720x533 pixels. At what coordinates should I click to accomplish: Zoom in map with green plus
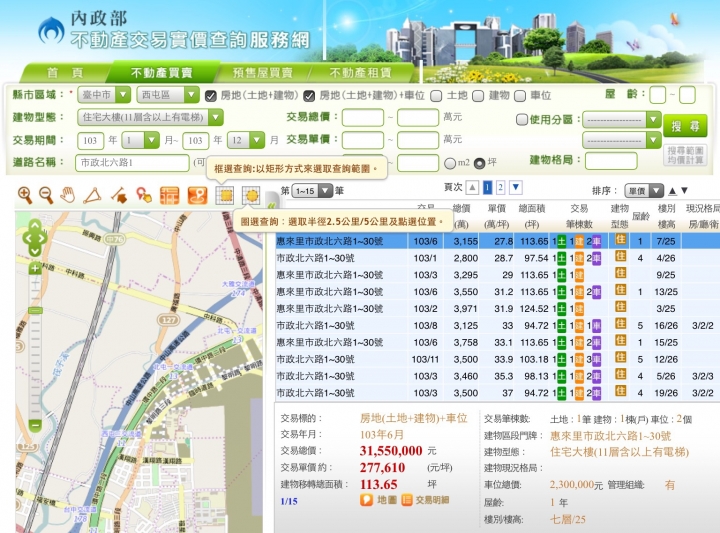pyautogui.click(x=35, y=269)
